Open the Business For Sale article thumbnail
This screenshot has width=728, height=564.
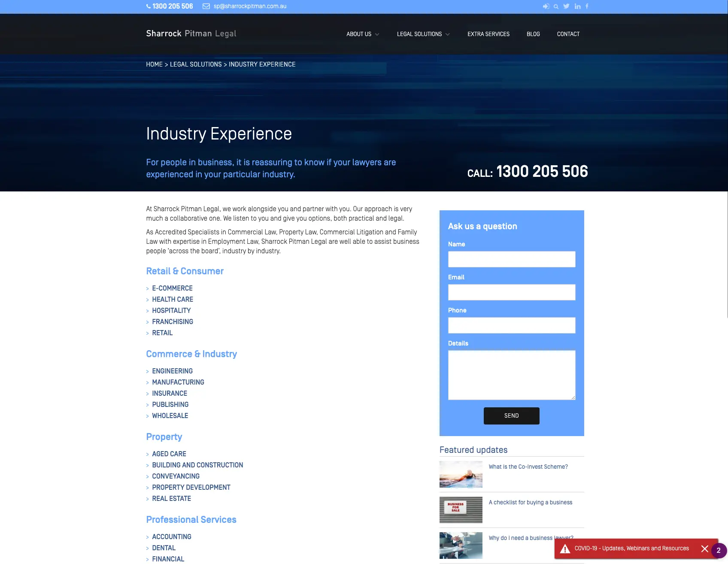point(461,509)
